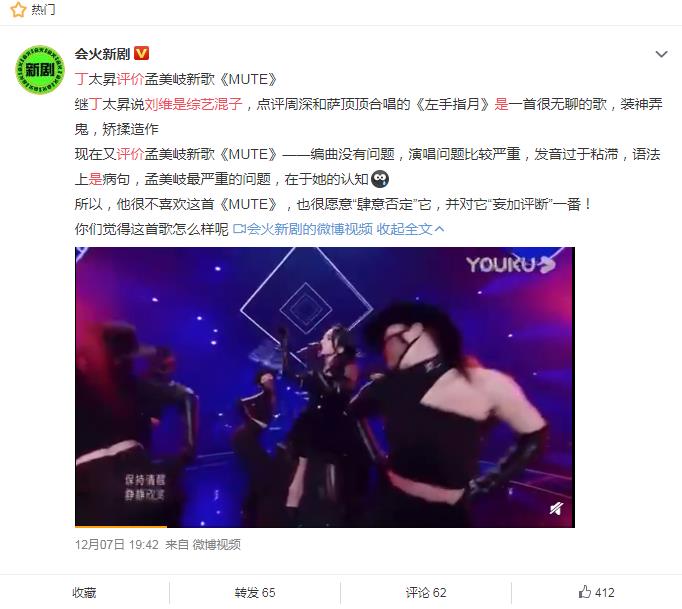The width and height of the screenshot is (682, 609).
Task: Collapse the post with 收起全文
Action: [x=410, y=229]
